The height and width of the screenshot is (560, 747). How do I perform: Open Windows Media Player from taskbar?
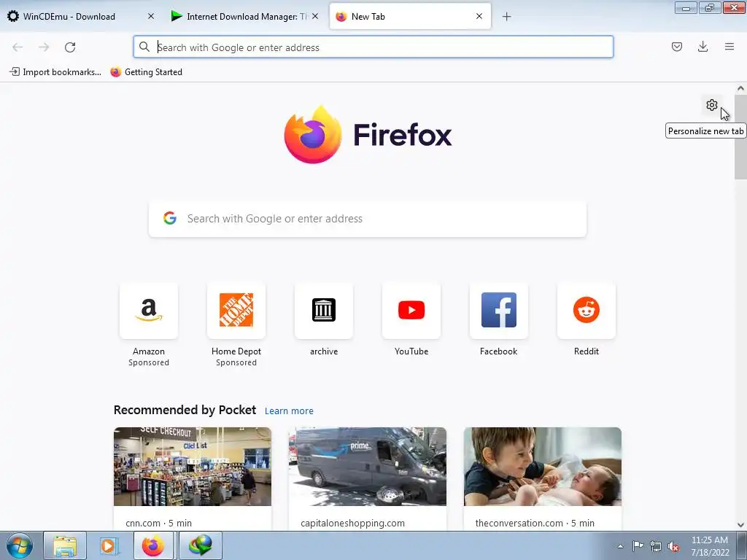point(109,545)
